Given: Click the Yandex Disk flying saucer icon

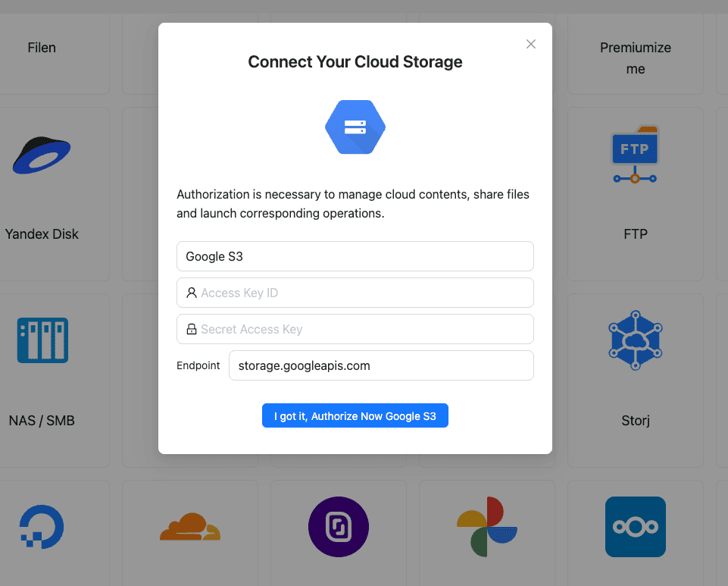Looking at the screenshot, I should click(x=42, y=154).
